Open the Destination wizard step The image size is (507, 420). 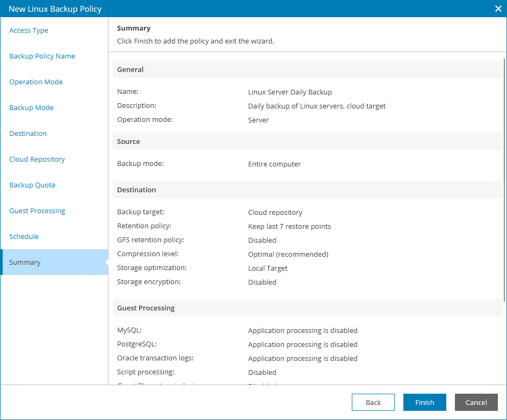(28, 134)
